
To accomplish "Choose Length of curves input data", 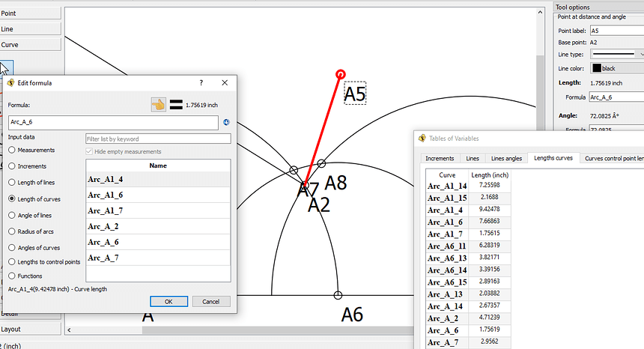I will click(x=12, y=198).
